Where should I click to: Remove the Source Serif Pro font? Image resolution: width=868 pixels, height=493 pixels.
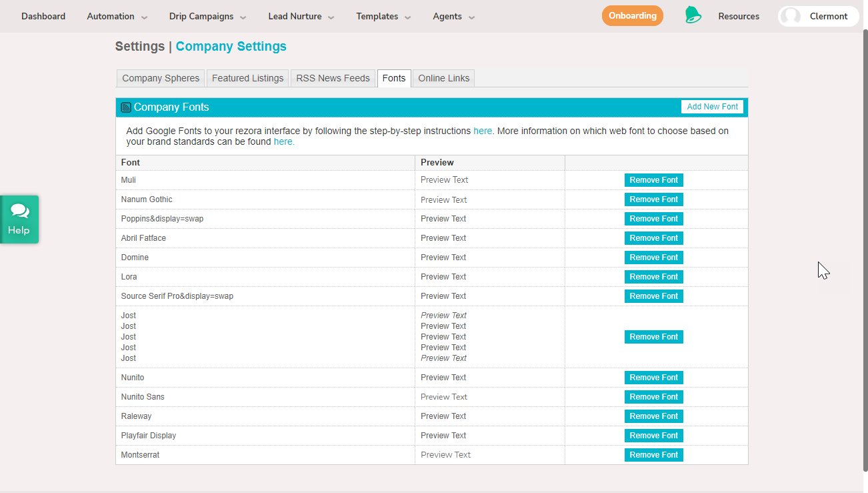(654, 296)
